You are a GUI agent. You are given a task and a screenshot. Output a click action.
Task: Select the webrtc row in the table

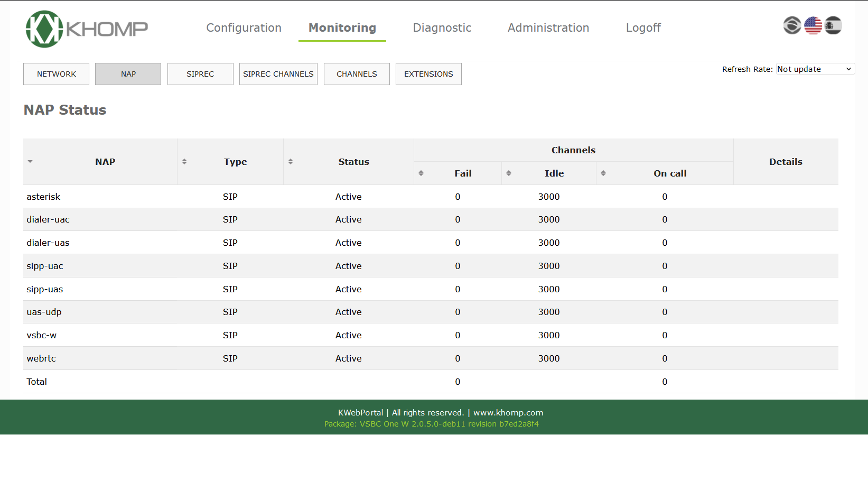[x=41, y=358]
